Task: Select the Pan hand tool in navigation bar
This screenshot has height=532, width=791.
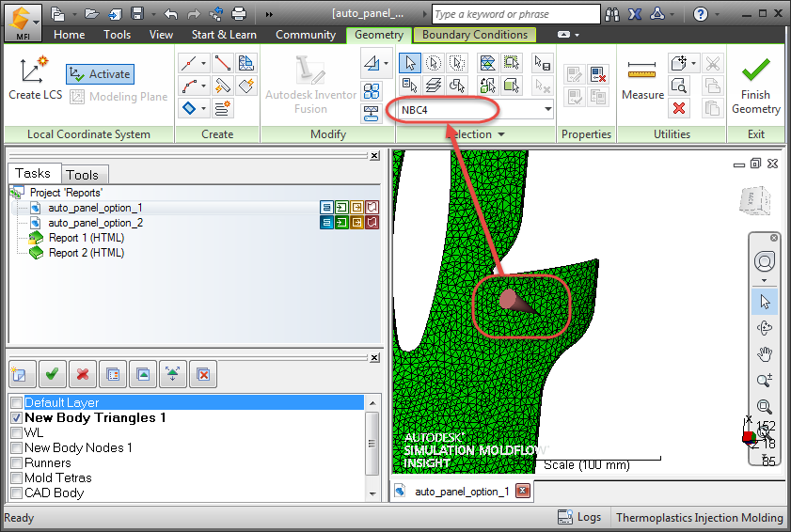Action: [765, 354]
